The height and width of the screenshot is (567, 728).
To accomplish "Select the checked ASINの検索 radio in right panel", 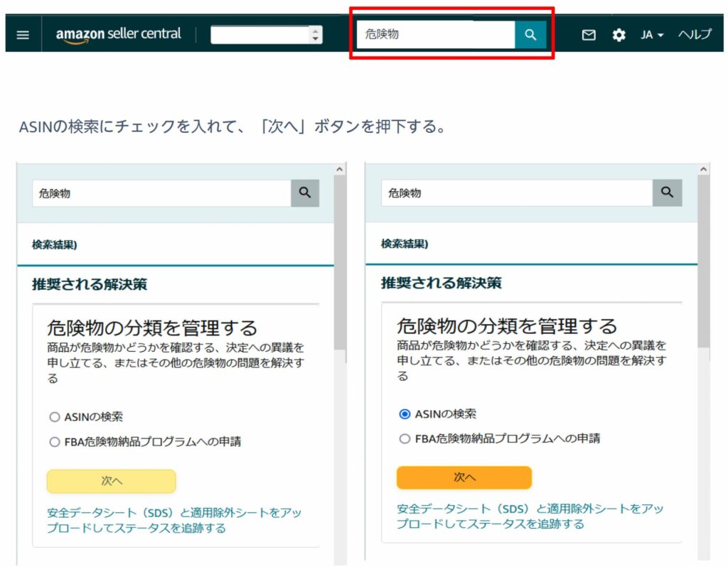I will pos(405,414).
